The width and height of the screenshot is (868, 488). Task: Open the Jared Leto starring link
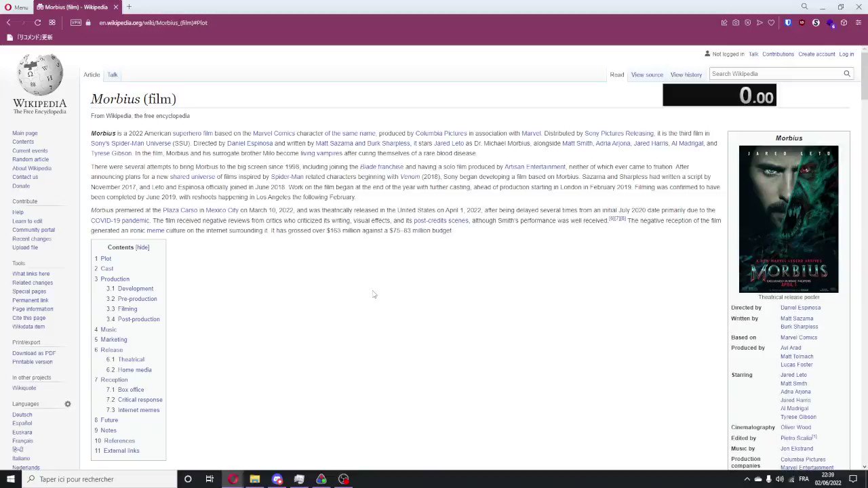point(793,375)
